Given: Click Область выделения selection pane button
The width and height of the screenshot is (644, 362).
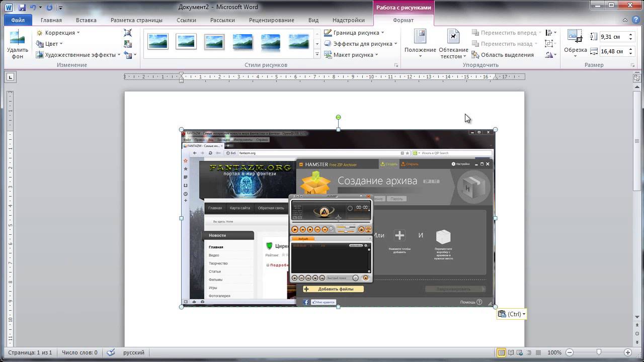Looking at the screenshot, I should point(503,55).
